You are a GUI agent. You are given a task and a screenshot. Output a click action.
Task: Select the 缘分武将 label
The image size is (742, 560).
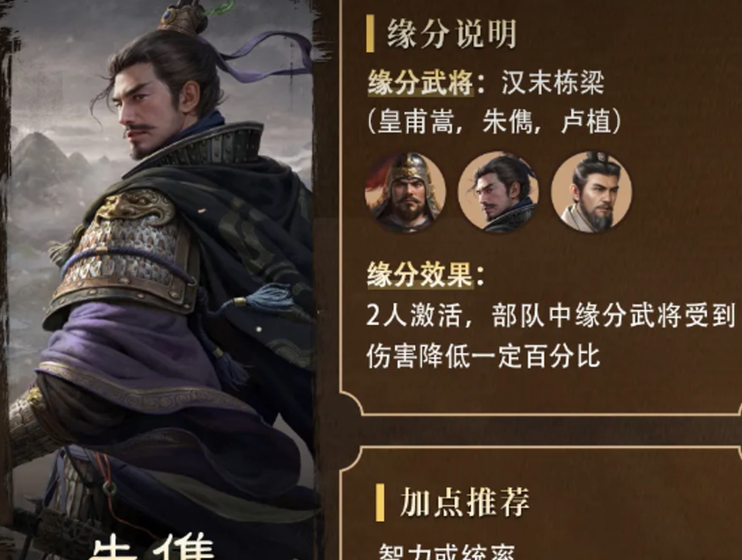pos(420,83)
